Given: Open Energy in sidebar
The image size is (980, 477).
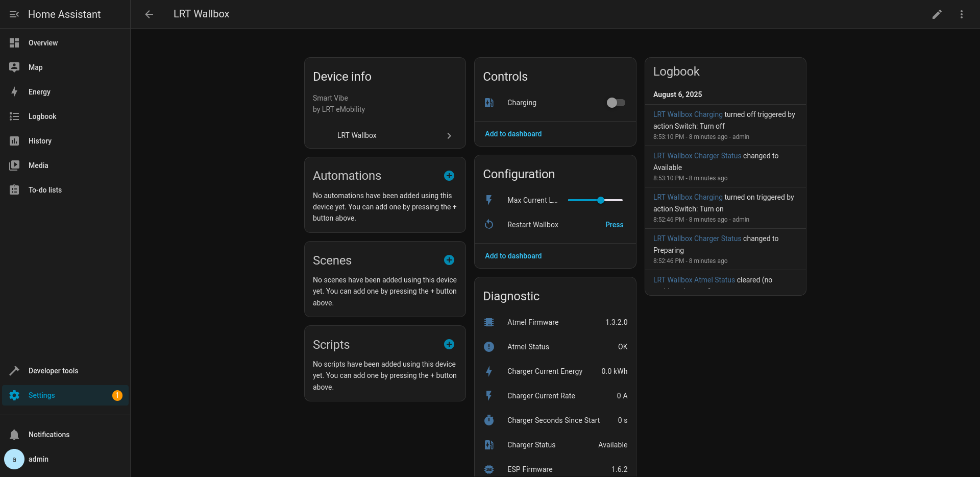Looking at the screenshot, I should (39, 92).
